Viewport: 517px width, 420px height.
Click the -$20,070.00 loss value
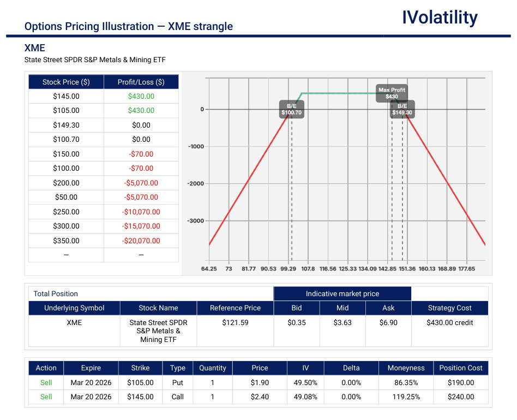141,241
